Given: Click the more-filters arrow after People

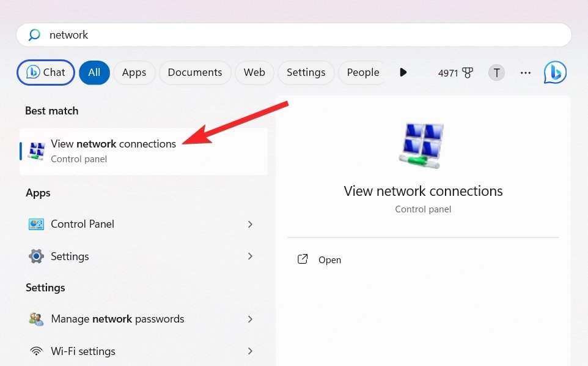Looking at the screenshot, I should point(403,72).
